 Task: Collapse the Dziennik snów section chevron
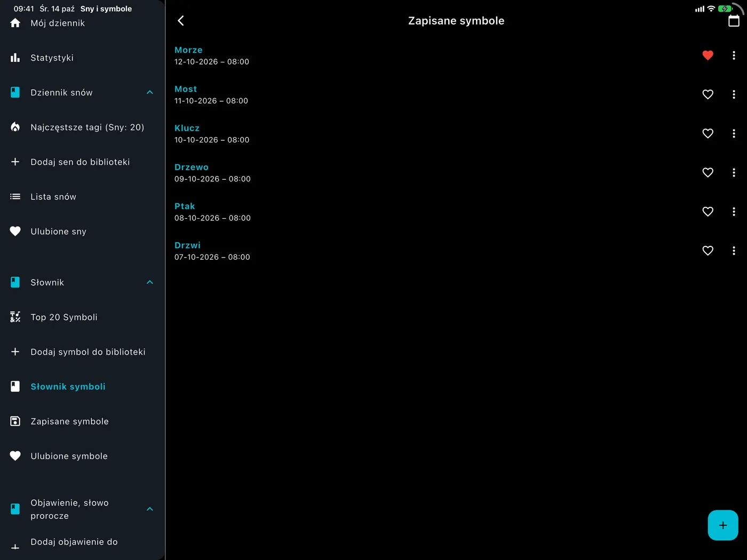point(150,92)
